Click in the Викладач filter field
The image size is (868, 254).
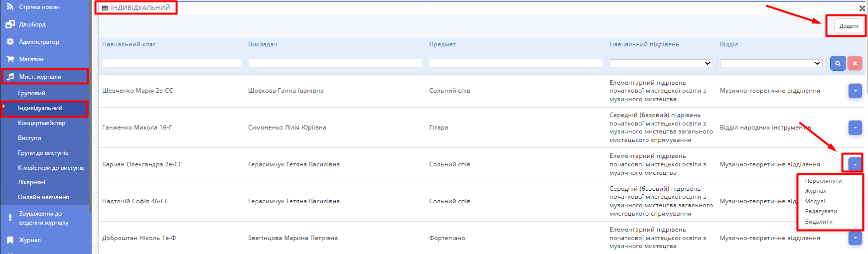pos(335,63)
